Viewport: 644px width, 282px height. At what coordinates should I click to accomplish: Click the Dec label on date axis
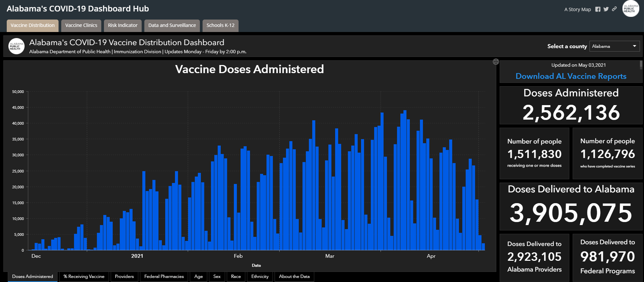coord(36,256)
